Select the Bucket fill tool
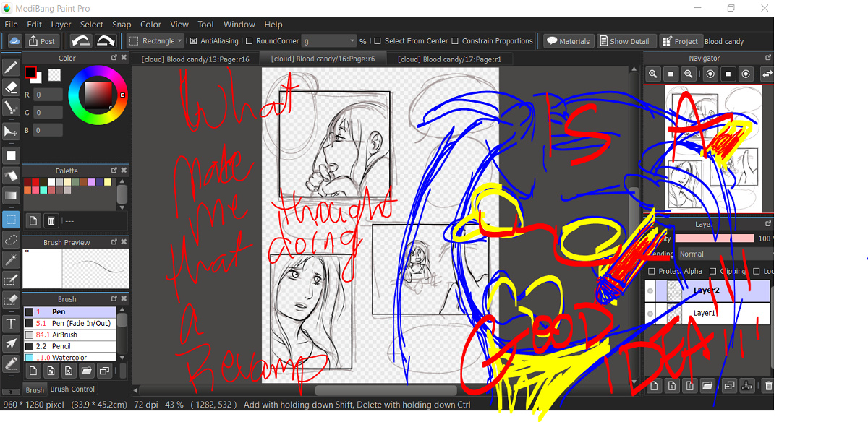 coord(11,175)
